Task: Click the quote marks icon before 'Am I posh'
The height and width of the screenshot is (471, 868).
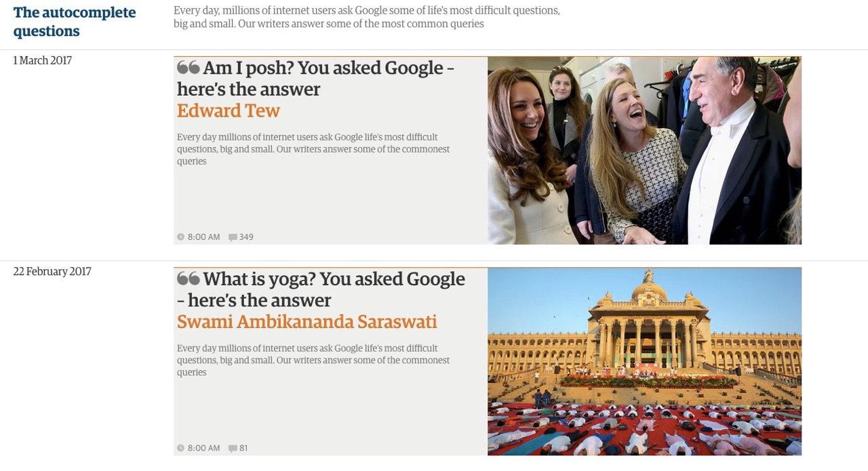Action: [x=189, y=68]
